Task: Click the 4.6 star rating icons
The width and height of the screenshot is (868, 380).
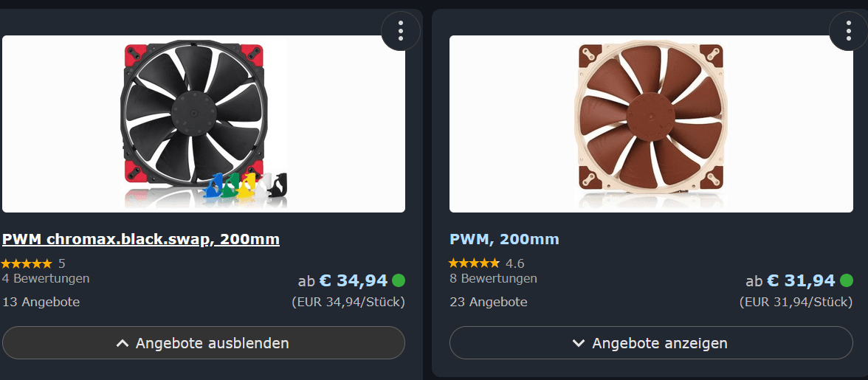Action: 474,263
